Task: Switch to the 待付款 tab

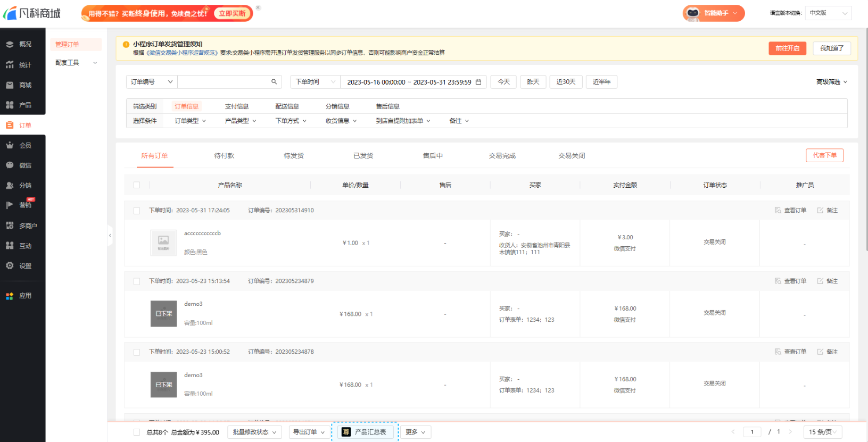Action: click(x=224, y=156)
